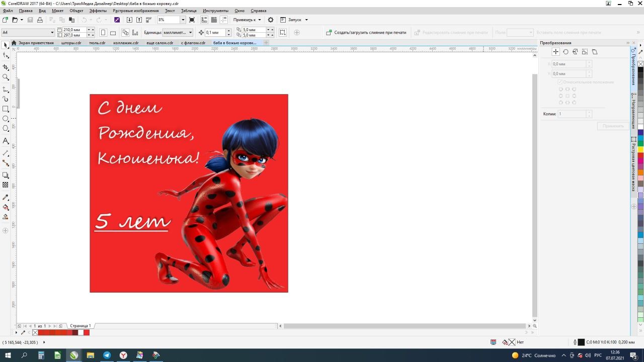644x362 pixels.
Task: Toggle the Treat as filled button
Action: tap(283, 33)
